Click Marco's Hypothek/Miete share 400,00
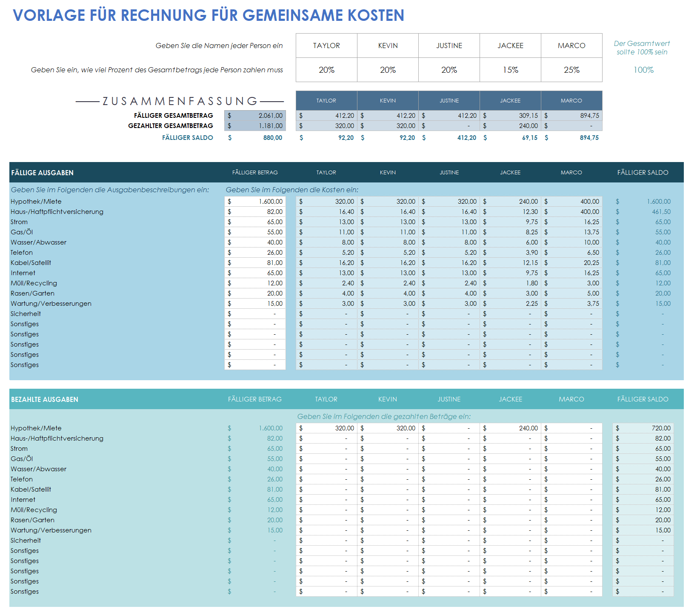700x612 pixels. [x=571, y=202]
